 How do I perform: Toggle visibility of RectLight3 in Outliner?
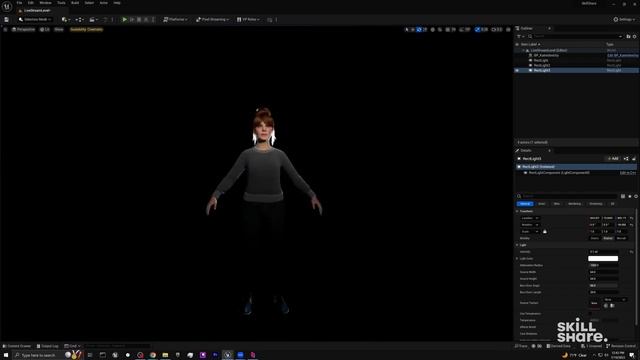pyautogui.click(x=517, y=71)
